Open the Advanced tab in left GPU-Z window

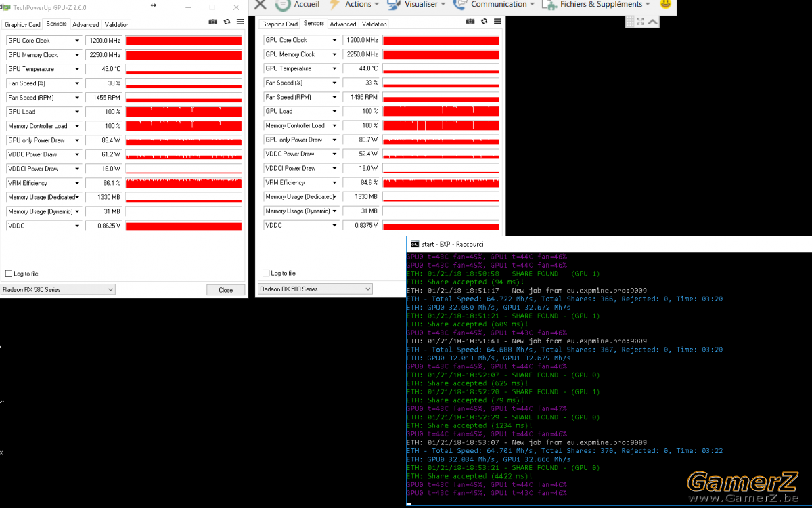tap(86, 24)
